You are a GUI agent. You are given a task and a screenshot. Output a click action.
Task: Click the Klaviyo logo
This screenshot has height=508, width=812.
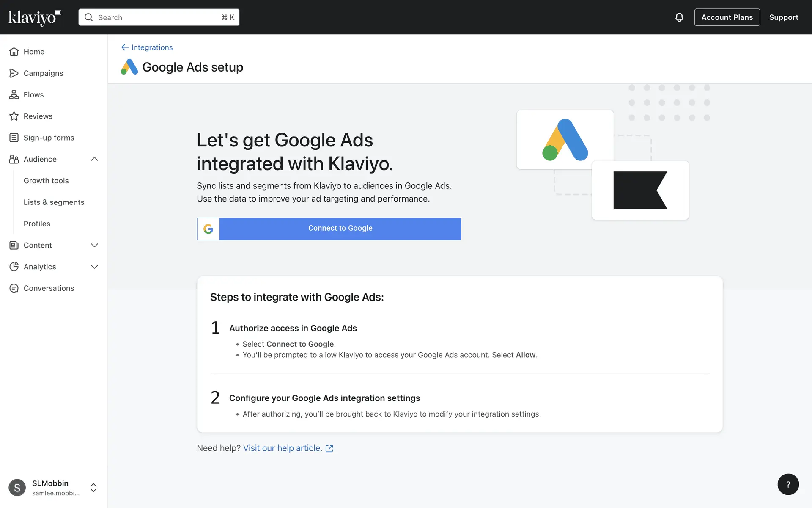click(35, 17)
